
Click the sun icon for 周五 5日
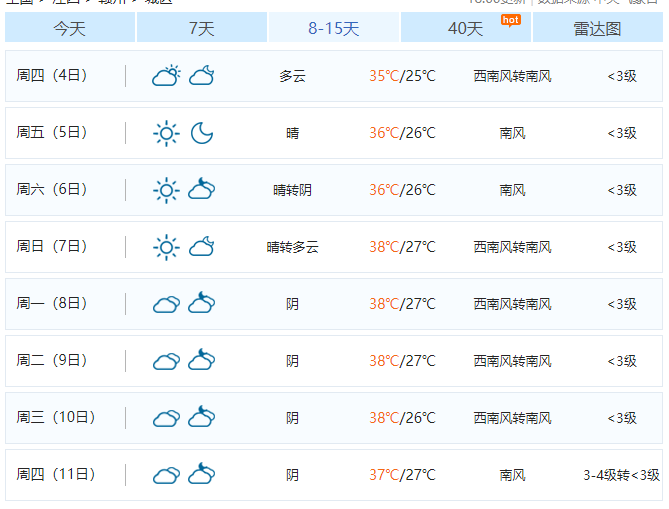pos(166,133)
